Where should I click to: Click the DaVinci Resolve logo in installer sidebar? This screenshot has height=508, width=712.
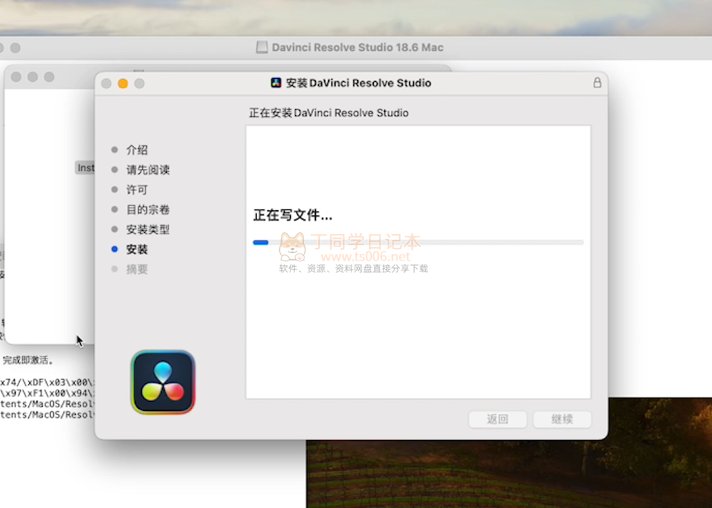(163, 382)
